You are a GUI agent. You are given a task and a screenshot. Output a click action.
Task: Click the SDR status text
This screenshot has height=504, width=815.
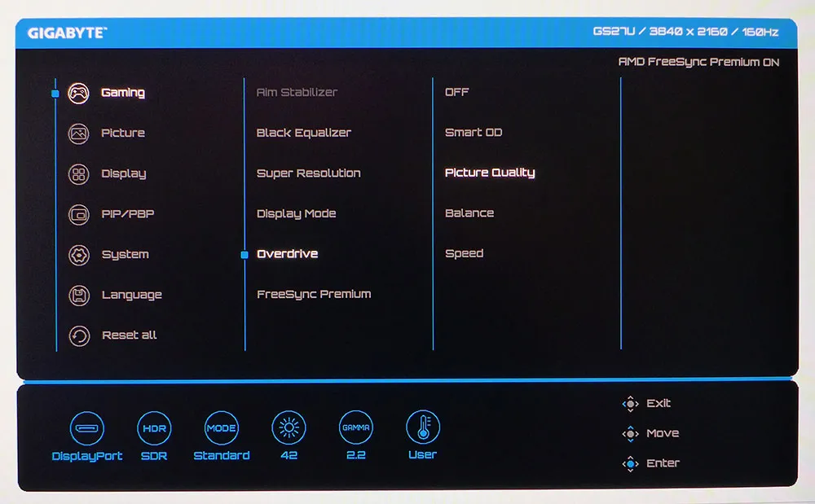pos(154,456)
